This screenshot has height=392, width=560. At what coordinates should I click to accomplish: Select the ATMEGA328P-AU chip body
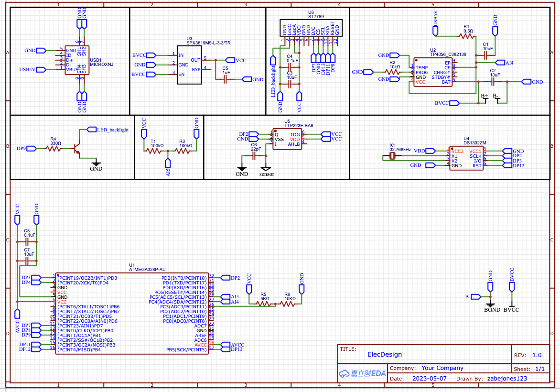click(x=132, y=314)
